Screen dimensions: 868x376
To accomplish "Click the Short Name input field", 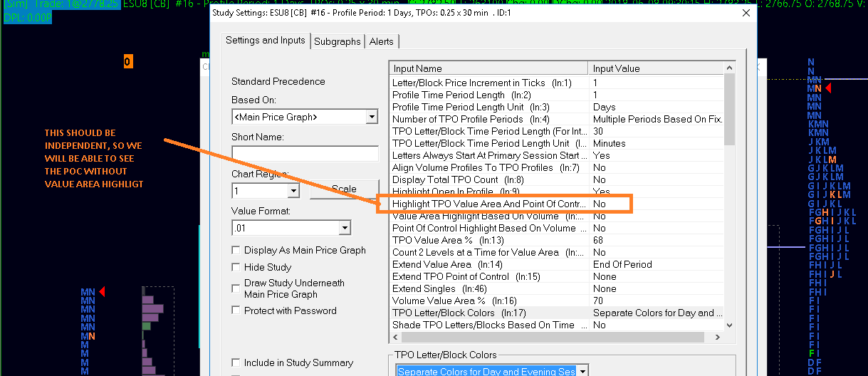I will pos(305,154).
